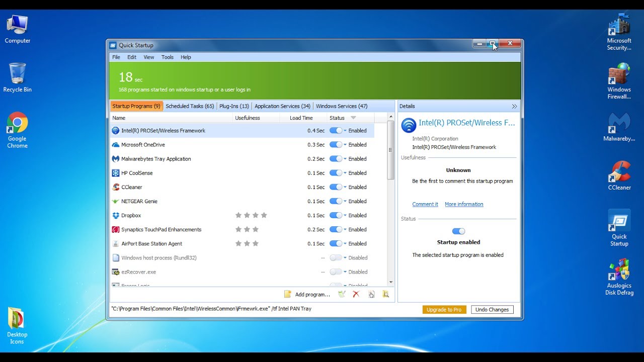Image resolution: width=644 pixels, height=362 pixels.
Task: Select Google Chrome desktop shortcut
Action: point(18,130)
